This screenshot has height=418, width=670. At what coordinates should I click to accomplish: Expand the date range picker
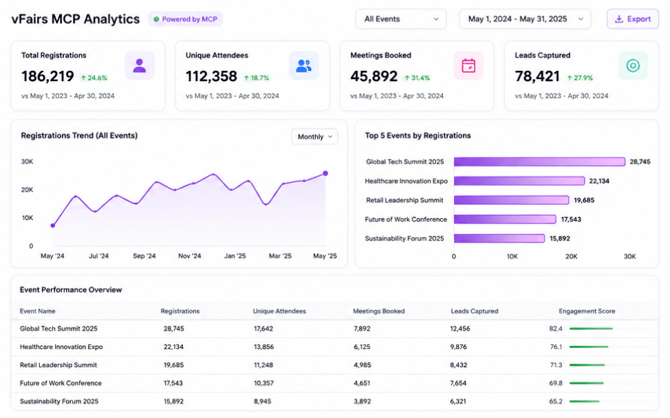tap(525, 19)
